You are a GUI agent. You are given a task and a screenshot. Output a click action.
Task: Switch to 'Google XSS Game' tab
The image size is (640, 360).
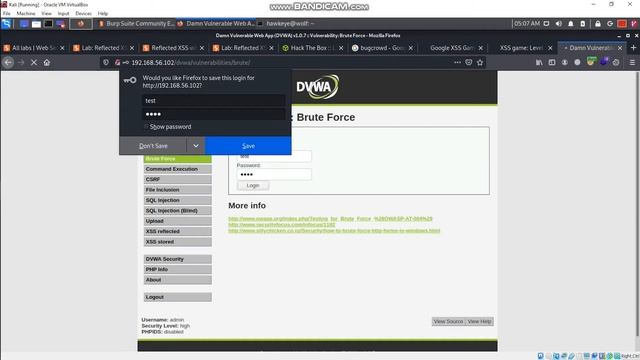[x=452, y=48]
